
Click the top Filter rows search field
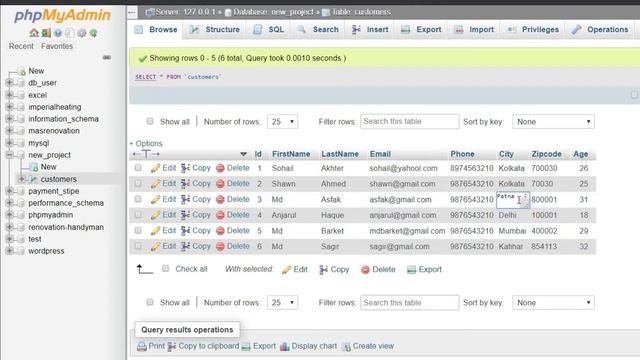pyautogui.click(x=409, y=122)
